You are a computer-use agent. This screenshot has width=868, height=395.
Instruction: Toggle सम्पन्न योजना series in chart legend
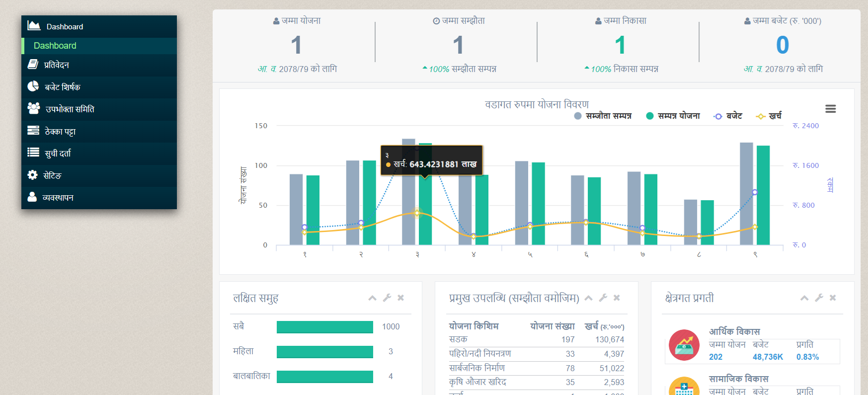(673, 116)
